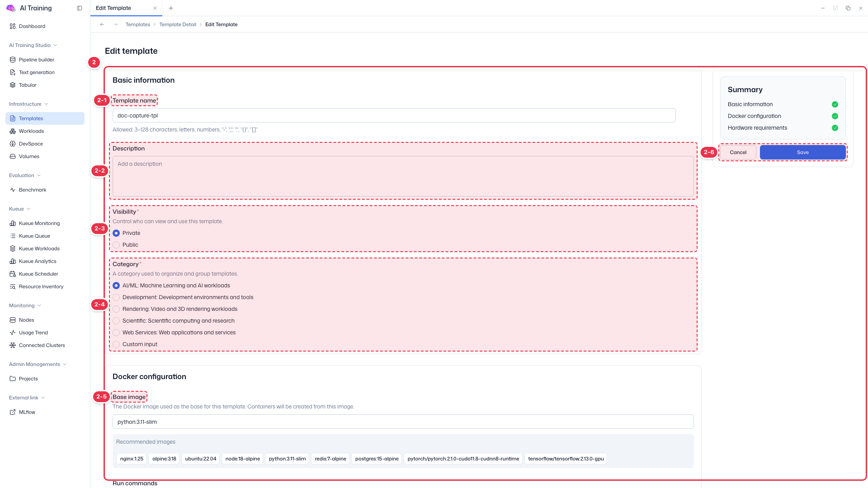Click the back navigation arrow
Viewport: 868px width, 488px height.
(102, 24)
